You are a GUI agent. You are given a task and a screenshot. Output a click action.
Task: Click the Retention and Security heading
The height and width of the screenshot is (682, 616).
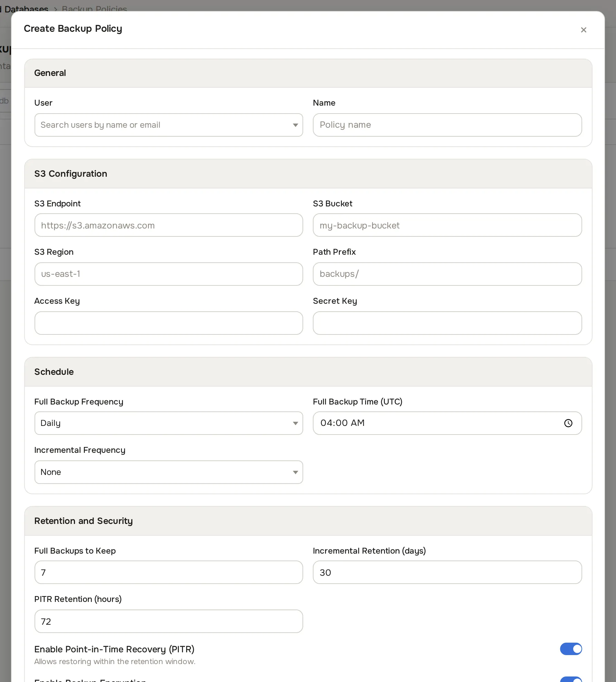(83, 521)
